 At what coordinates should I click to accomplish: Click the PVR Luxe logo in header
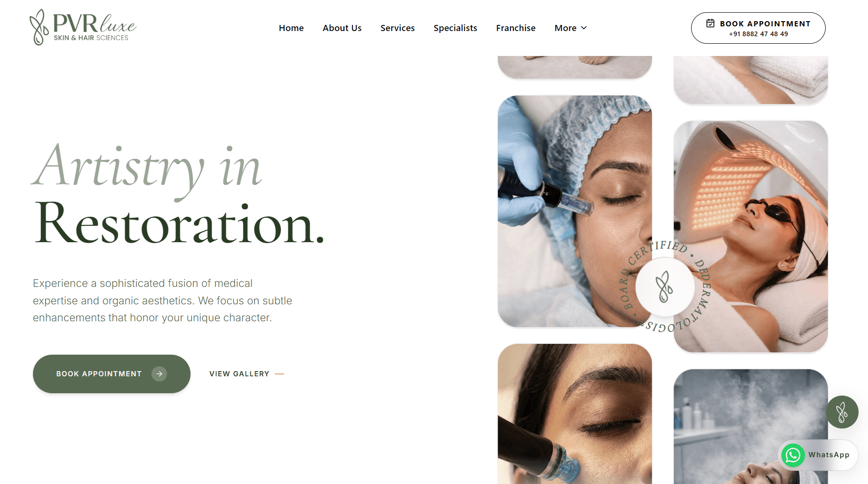point(83,27)
